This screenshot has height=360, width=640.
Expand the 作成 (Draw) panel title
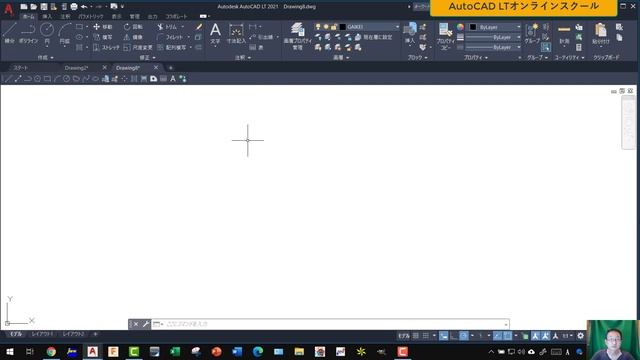(45, 58)
